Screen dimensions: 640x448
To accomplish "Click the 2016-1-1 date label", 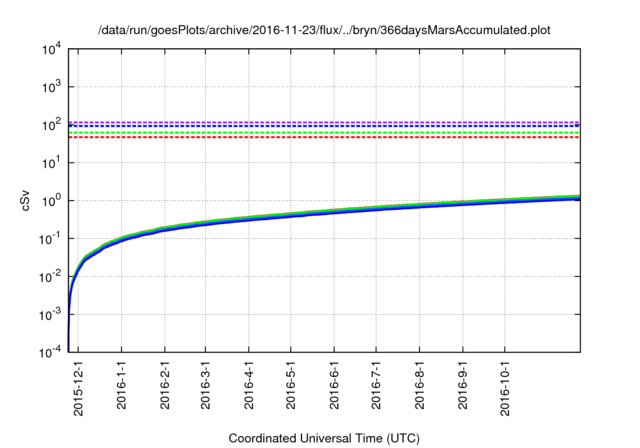I will [x=122, y=384].
